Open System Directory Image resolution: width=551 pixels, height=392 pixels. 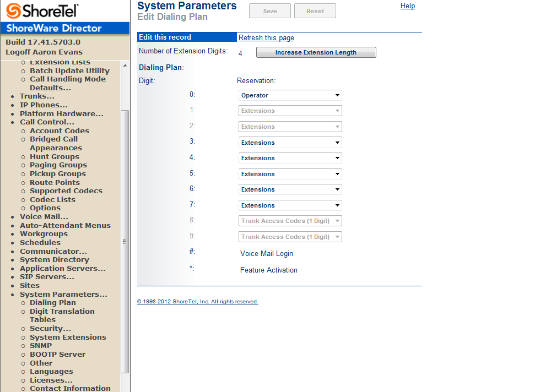pyautogui.click(x=55, y=259)
